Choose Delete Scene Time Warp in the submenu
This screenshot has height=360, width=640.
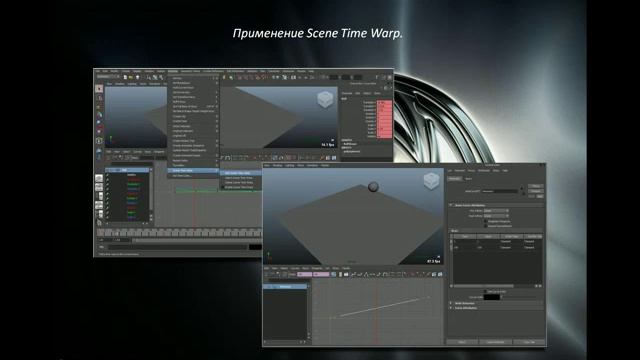pos(241,182)
